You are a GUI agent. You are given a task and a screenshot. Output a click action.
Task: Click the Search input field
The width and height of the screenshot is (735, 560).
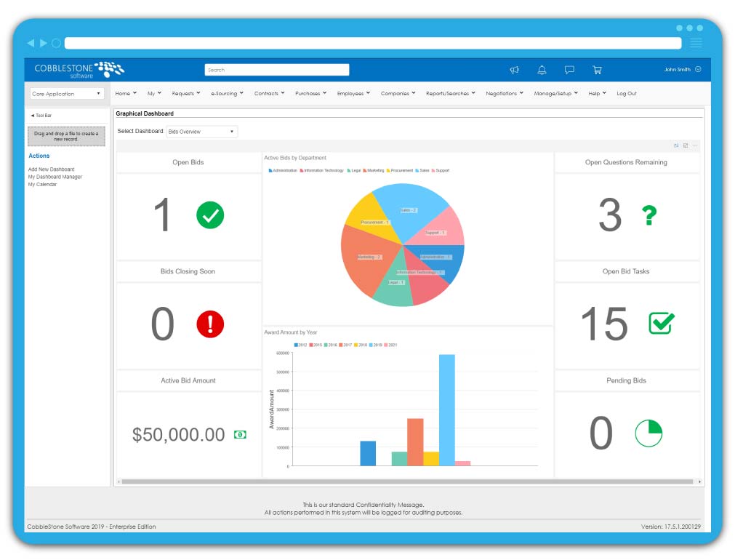click(276, 70)
